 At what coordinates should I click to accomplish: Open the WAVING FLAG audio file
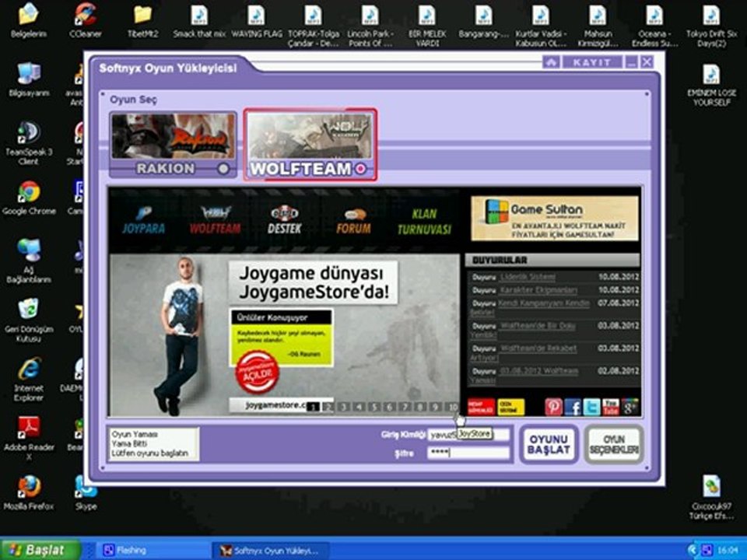(x=256, y=21)
